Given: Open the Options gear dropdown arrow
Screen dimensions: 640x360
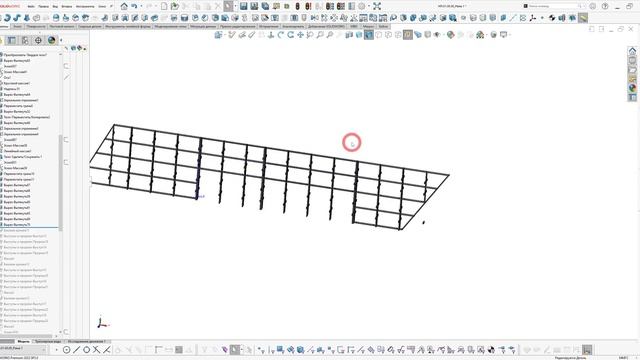Looking at the screenshot, I should [369, 6].
